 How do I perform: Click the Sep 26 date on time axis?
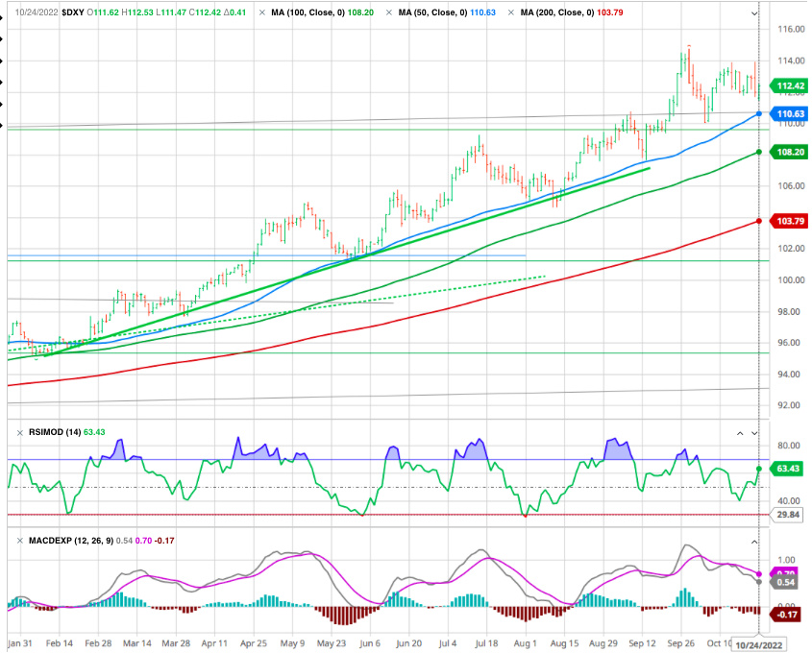(x=681, y=643)
